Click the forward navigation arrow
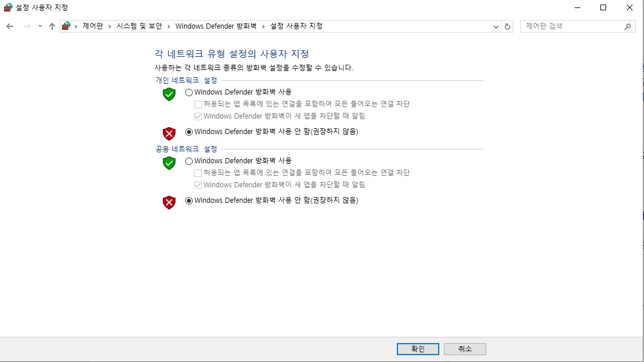 pos(27,26)
